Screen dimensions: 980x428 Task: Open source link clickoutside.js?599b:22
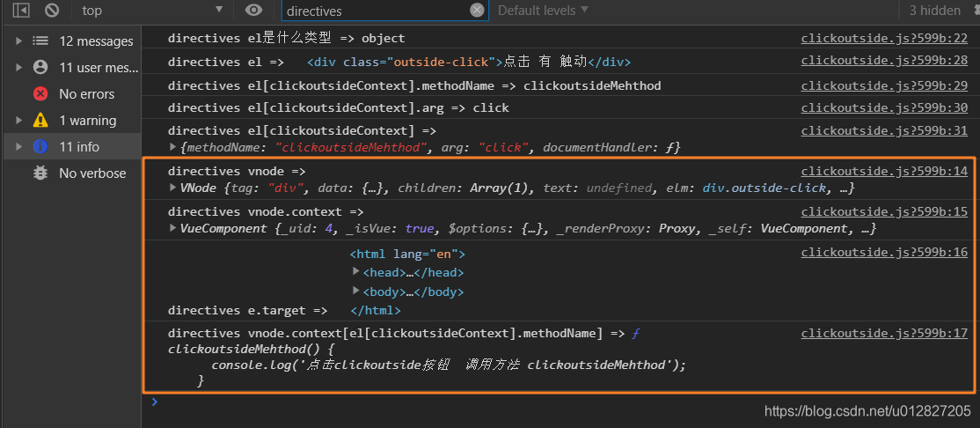coord(884,38)
